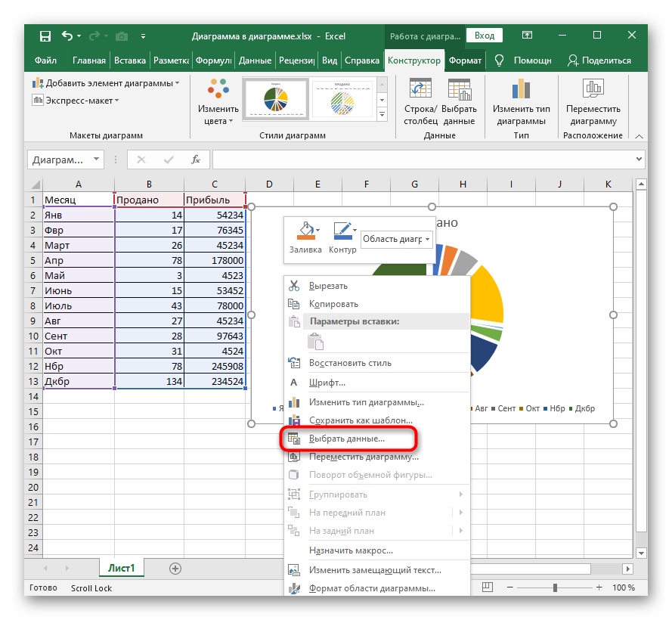Open the chart area element dropdown

pyautogui.click(x=397, y=239)
